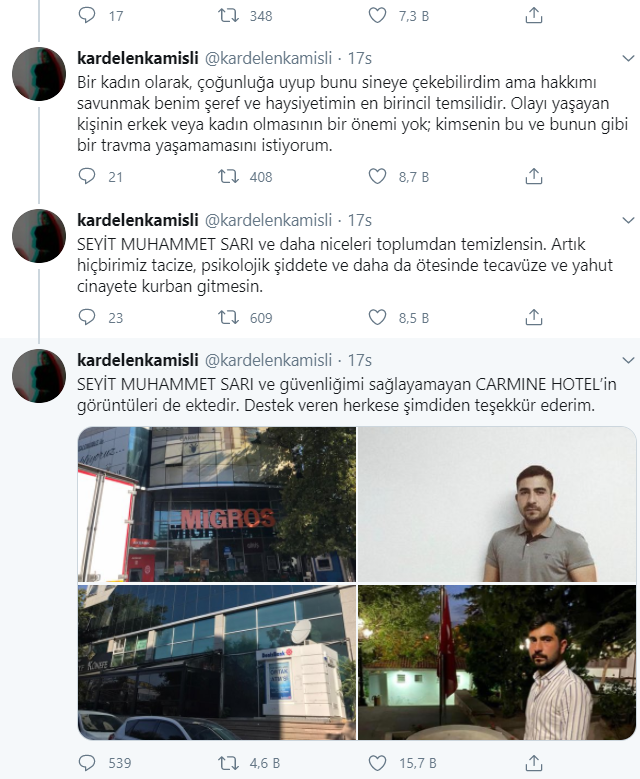The height and width of the screenshot is (779, 640).
Task: Like the tweet with 15,7 B likes
Action: (377, 763)
